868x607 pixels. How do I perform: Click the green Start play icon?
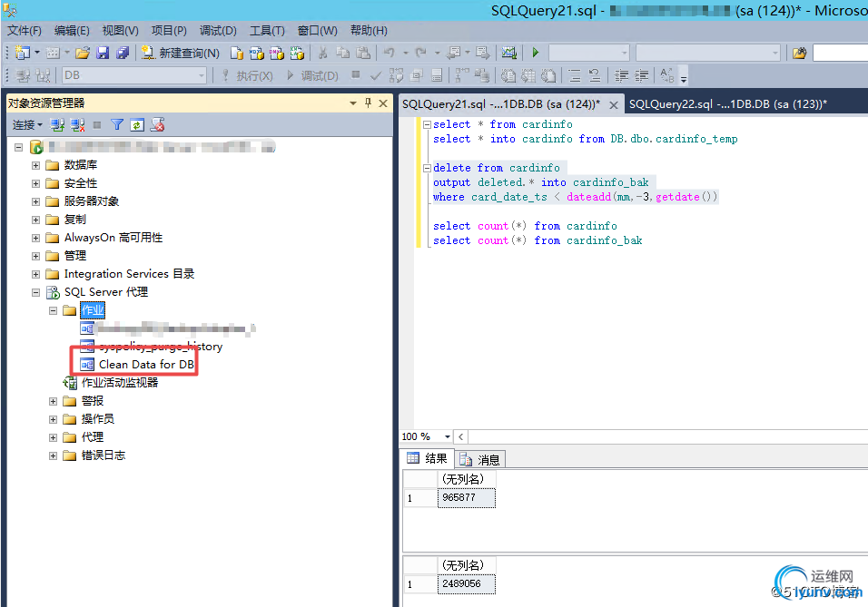click(536, 53)
